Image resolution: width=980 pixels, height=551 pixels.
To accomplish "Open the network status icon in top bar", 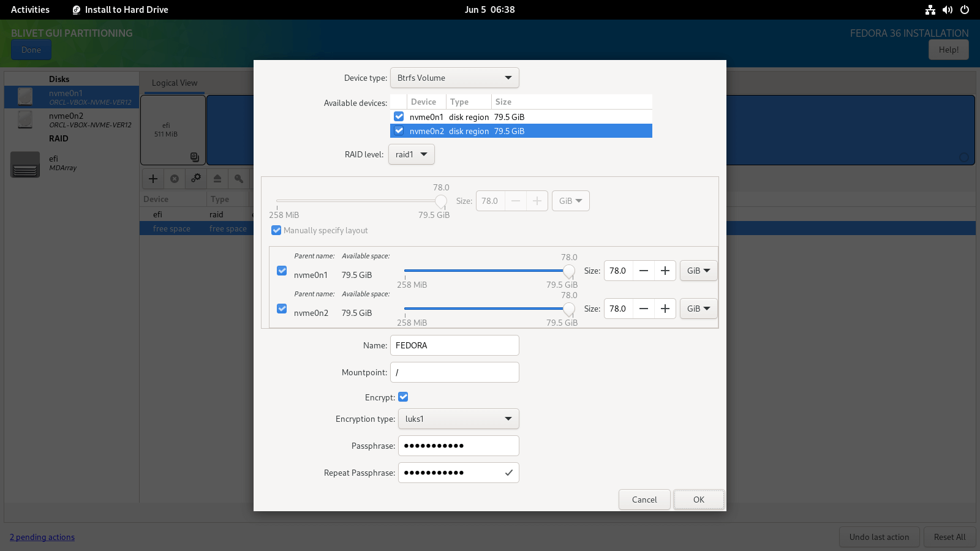I will click(930, 10).
